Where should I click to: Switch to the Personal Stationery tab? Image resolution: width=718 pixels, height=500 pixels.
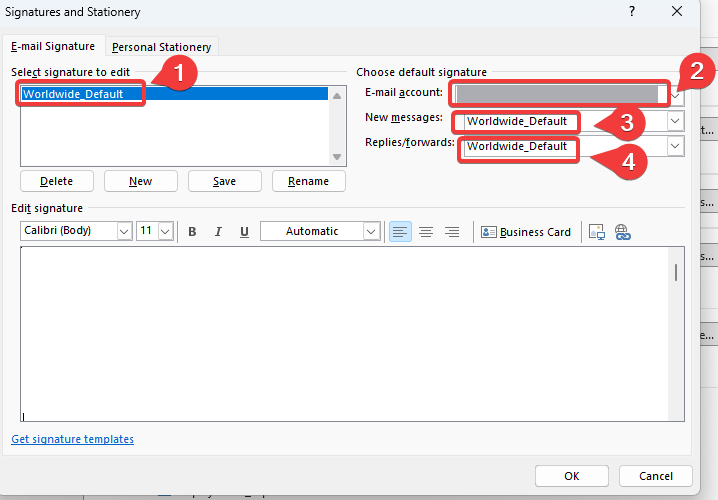[161, 47]
